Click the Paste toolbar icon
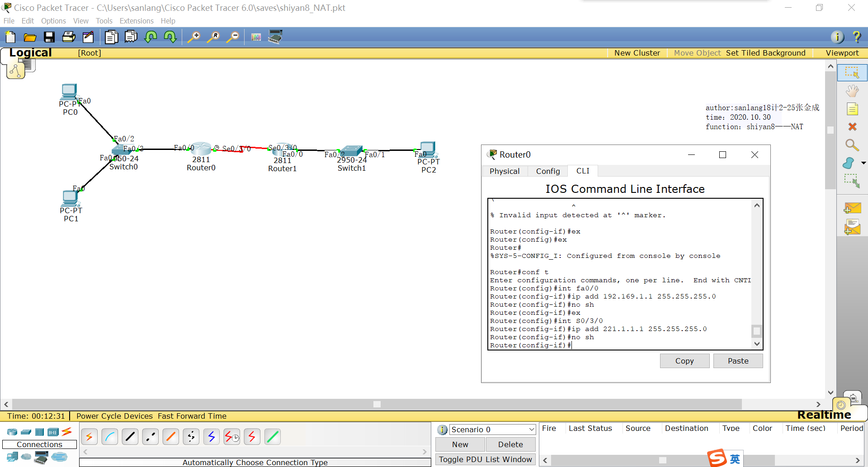The height and width of the screenshot is (467, 868). pyautogui.click(x=131, y=37)
